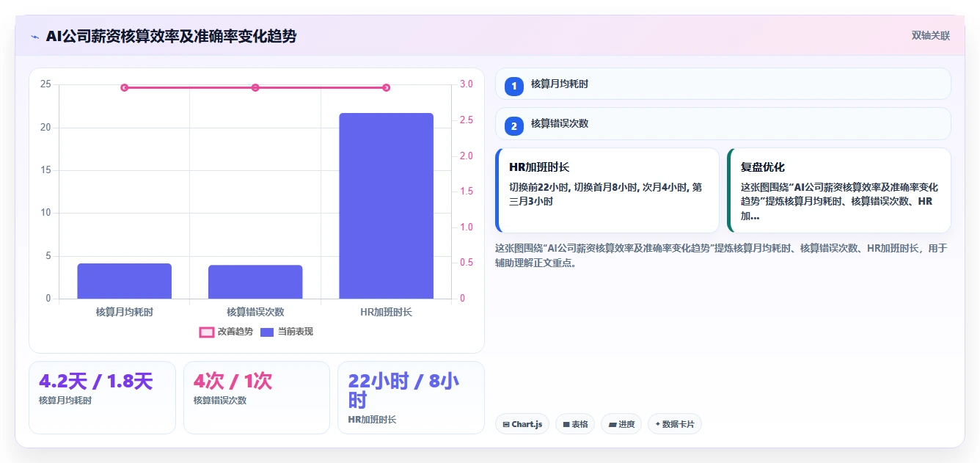Click trend line point above 核算错误次数
This screenshot has width=980, height=463.
pyautogui.click(x=255, y=87)
